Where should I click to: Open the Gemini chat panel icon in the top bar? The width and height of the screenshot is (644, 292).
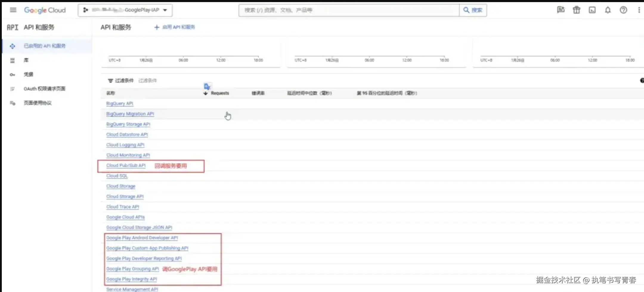[x=561, y=10]
